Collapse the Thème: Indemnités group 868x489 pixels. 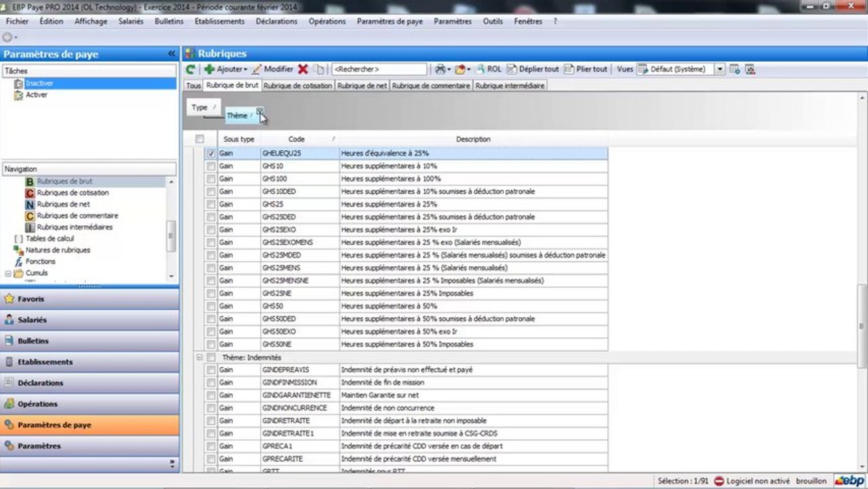[x=200, y=357]
